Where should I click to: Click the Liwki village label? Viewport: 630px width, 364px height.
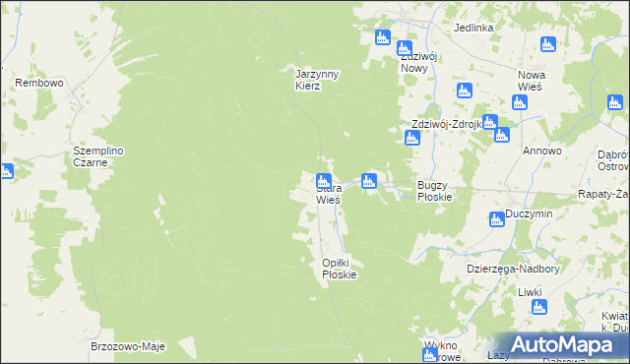tap(530, 292)
